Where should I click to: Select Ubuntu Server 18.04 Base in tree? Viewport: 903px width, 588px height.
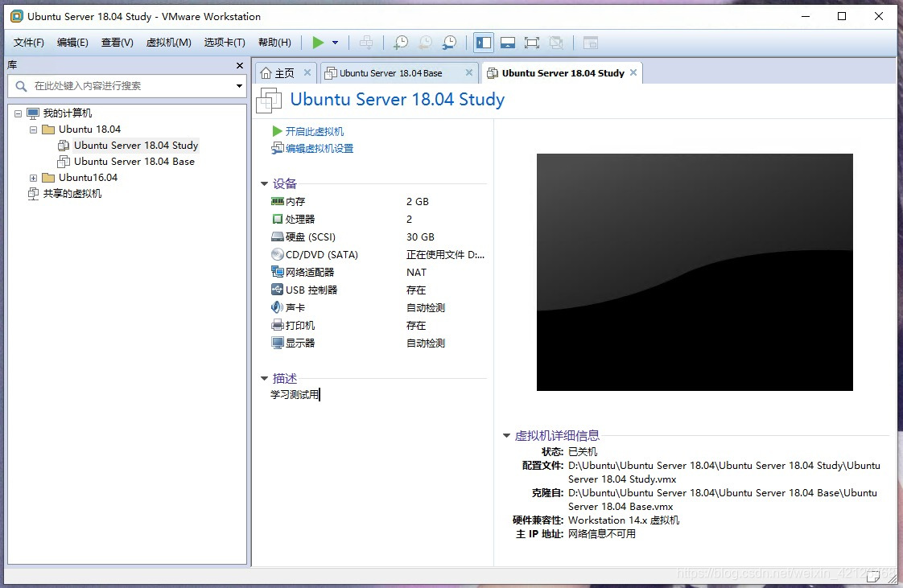(134, 162)
